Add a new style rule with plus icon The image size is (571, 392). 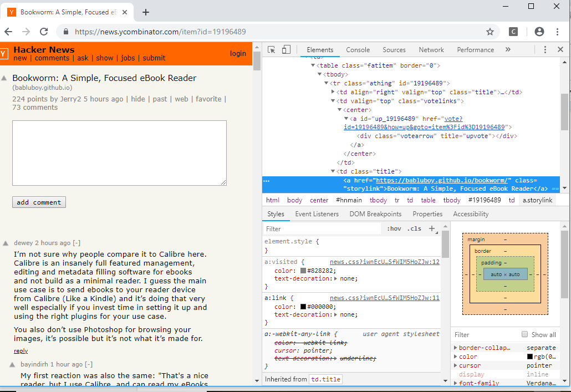pos(432,228)
